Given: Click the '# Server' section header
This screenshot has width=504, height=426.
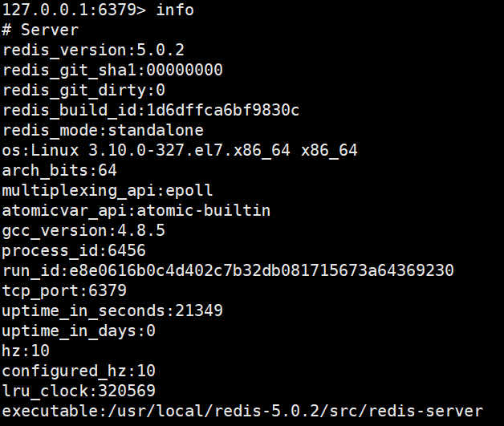Looking at the screenshot, I should [x=41, y=30].
